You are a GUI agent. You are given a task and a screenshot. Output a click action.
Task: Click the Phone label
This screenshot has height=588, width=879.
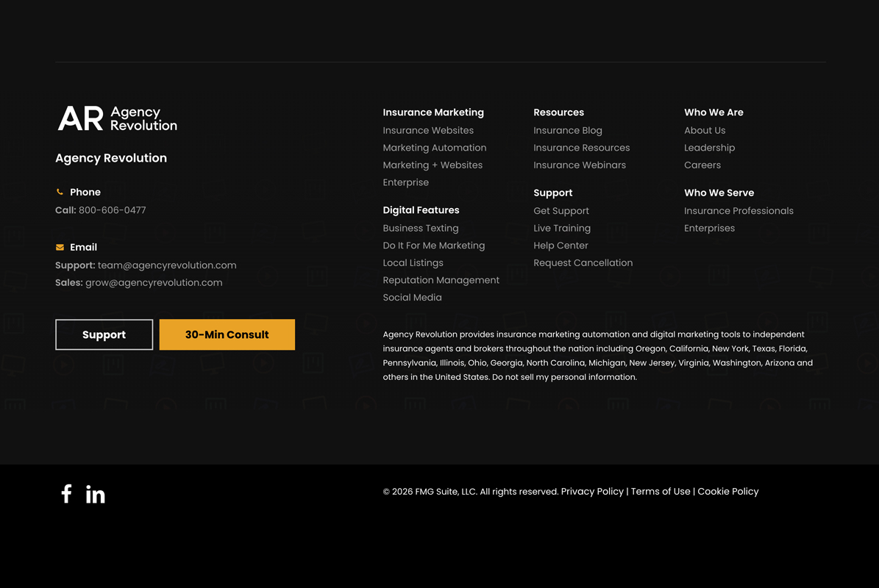pos(85,192)
